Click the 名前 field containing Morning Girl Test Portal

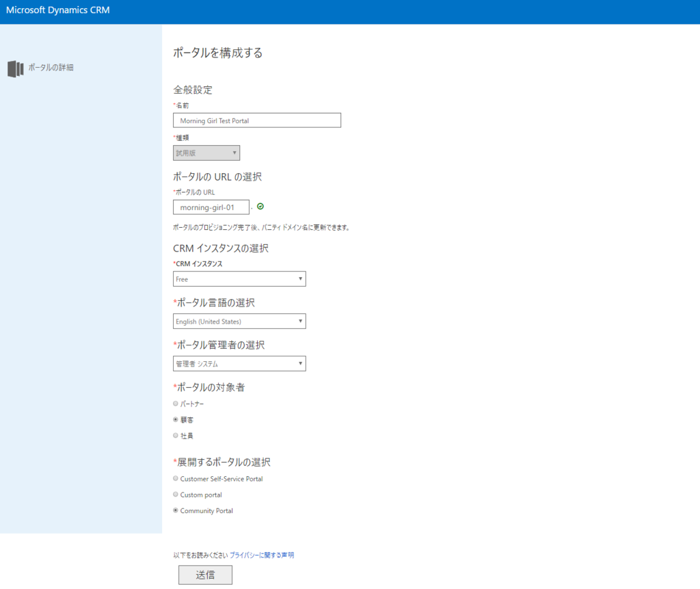click(x=256, y=120)
